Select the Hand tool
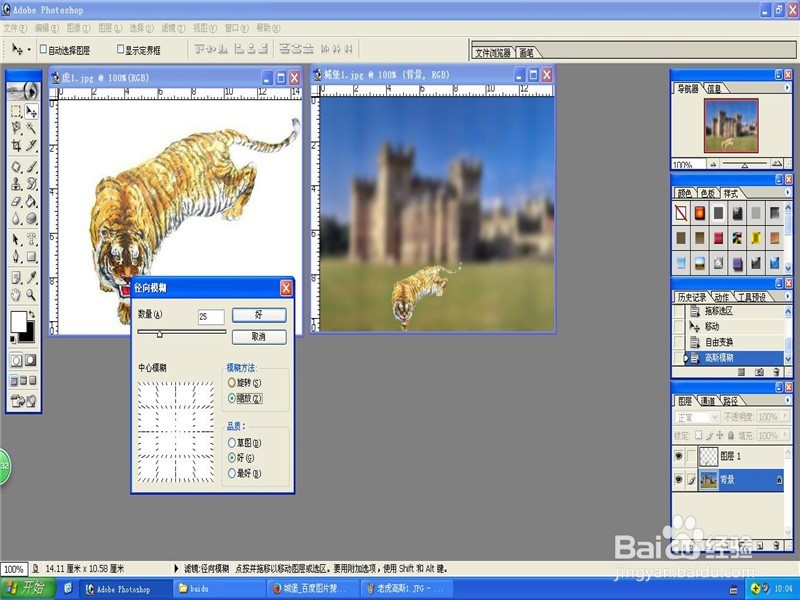Image resolution: width=800 pixels, height=600 pixels. click(16, 294)
